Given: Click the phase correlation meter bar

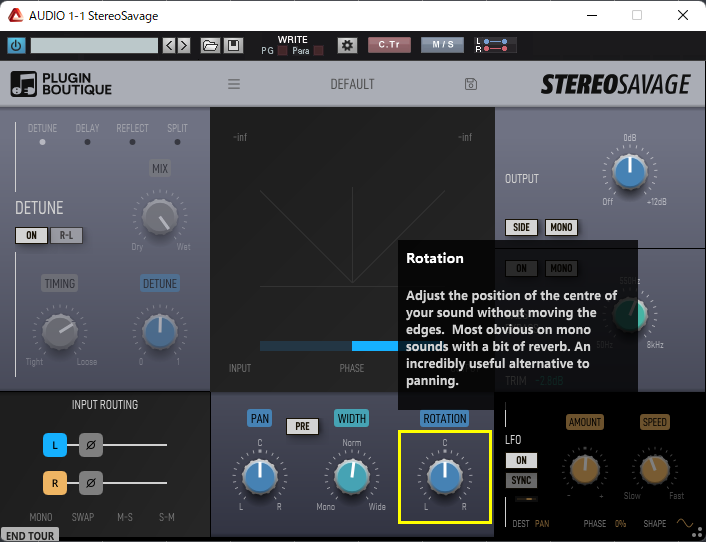Looking at the screenshot, I should pos(329,346).
